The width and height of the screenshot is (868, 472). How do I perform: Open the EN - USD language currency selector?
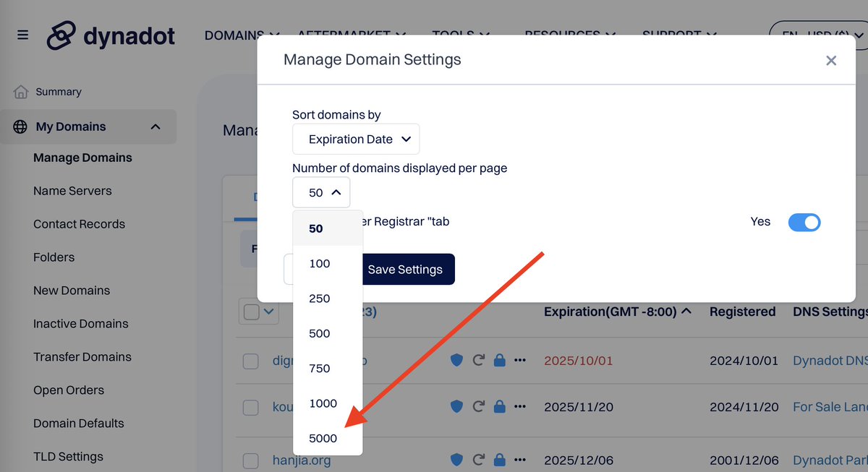click(x=818, y=34)
